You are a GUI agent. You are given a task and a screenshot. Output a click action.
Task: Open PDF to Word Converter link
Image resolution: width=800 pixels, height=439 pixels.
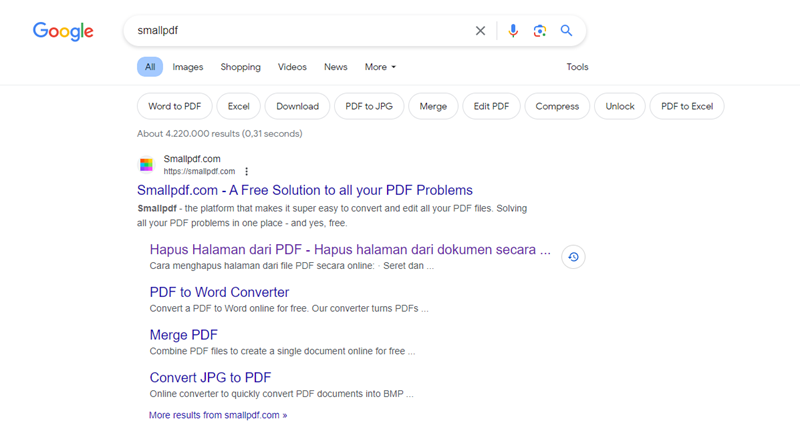(x=219, y=292)
